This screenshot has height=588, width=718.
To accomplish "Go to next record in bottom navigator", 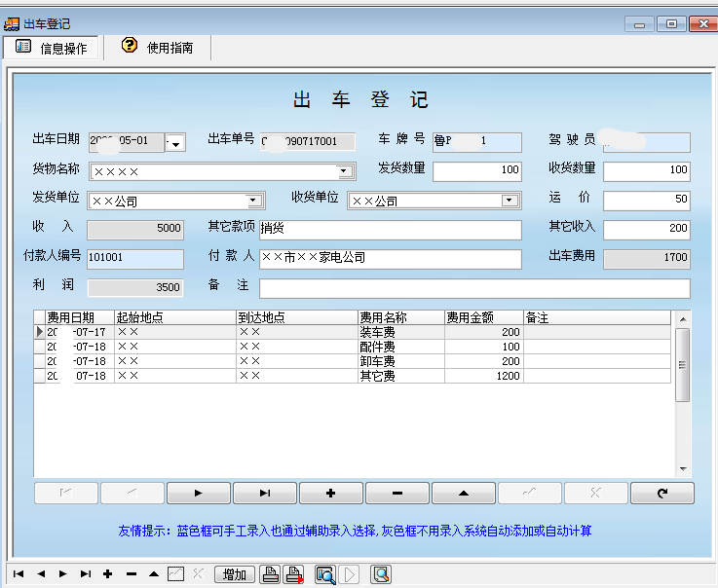I will [x=63, y=573].
